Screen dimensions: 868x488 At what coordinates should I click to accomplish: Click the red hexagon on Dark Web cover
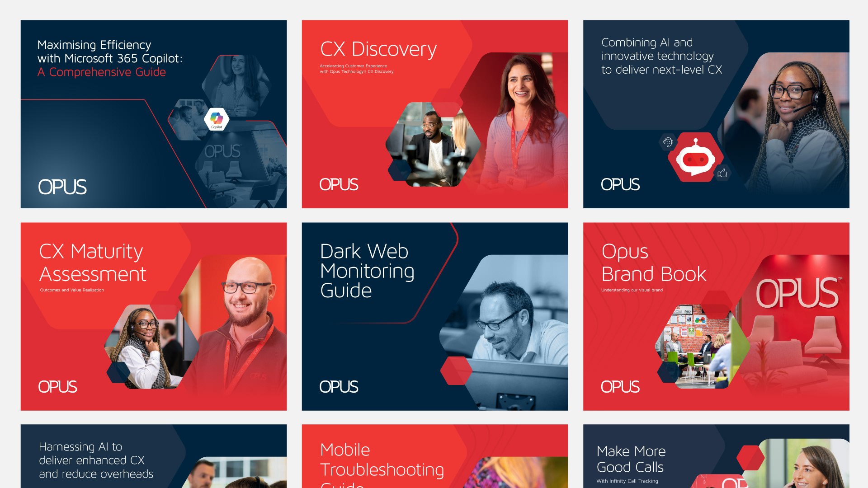(x=457, y=371)
